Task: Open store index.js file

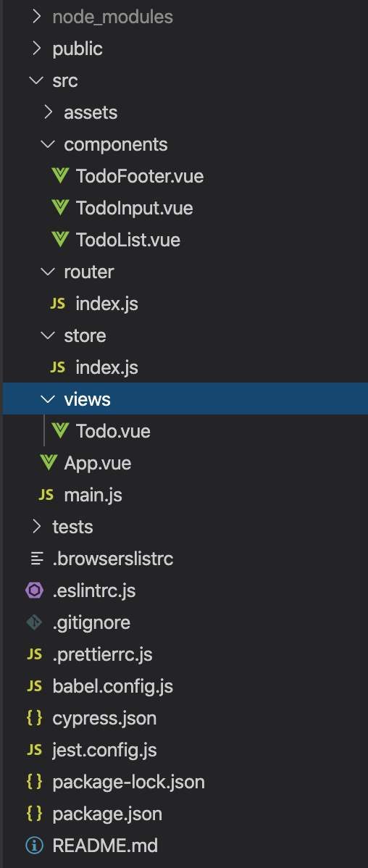Action: point(106,367)
